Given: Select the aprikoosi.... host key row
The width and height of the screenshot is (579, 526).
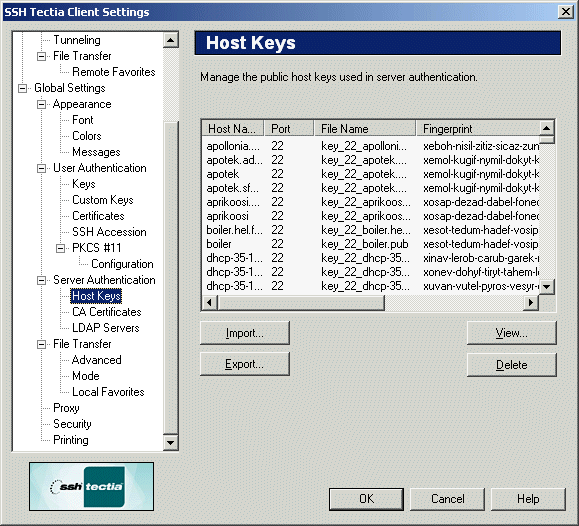Looking at the screenshot, I should 371,202.
